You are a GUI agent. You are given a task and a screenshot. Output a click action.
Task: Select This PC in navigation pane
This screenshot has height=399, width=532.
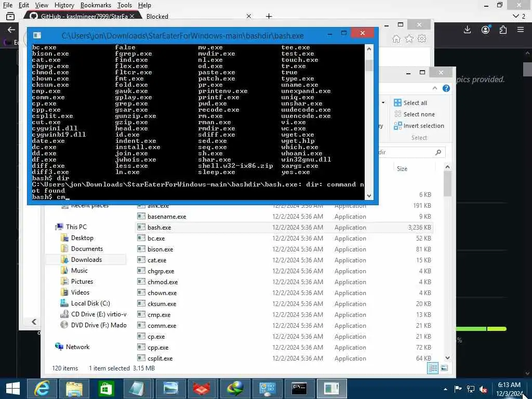[76, 227]
